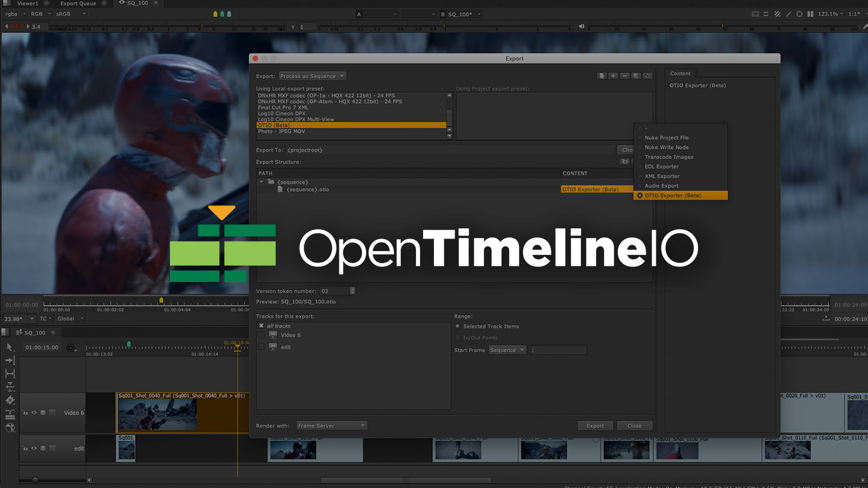Viewport: 868px width, 488px height.
Task: Select the arrow selection tool in timeline
Action: [10, 348]
